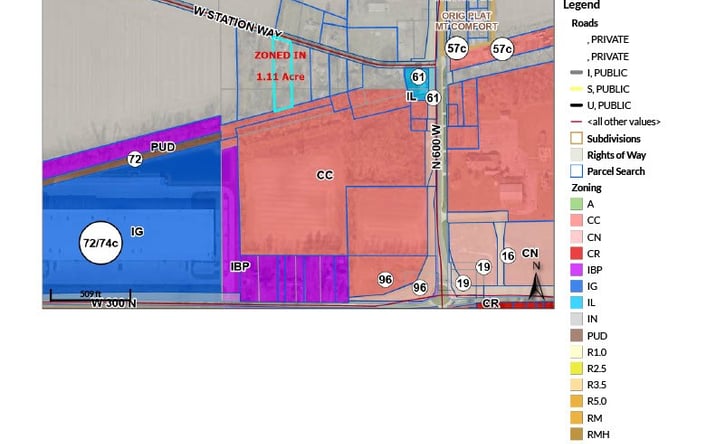The height and width of the screenshot is (444, 716).
Task: Click the N 600 W road label
Action: 437,146
